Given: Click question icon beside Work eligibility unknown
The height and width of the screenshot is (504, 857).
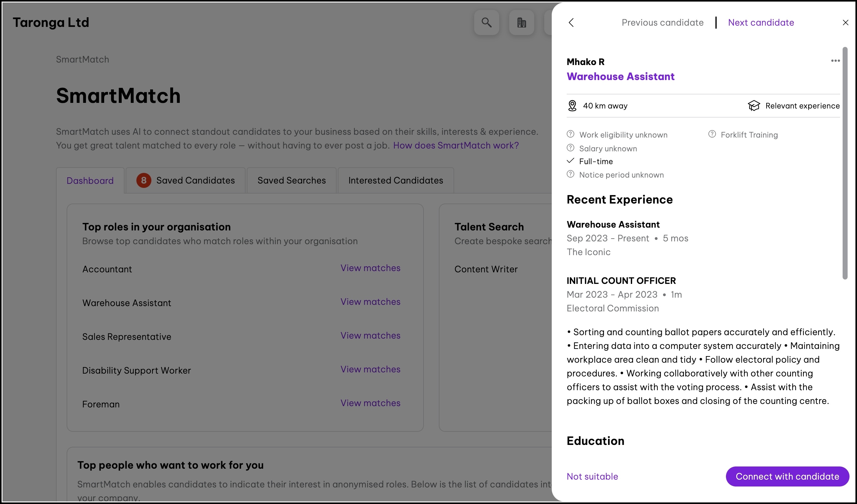Looking at the screenshot, I should click(570, 134).
